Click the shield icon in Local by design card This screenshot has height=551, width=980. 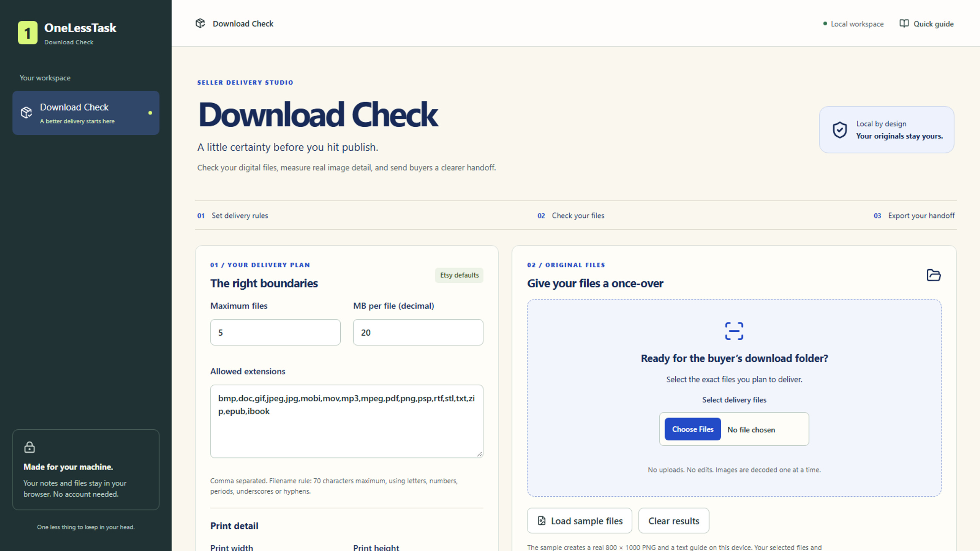840,130
